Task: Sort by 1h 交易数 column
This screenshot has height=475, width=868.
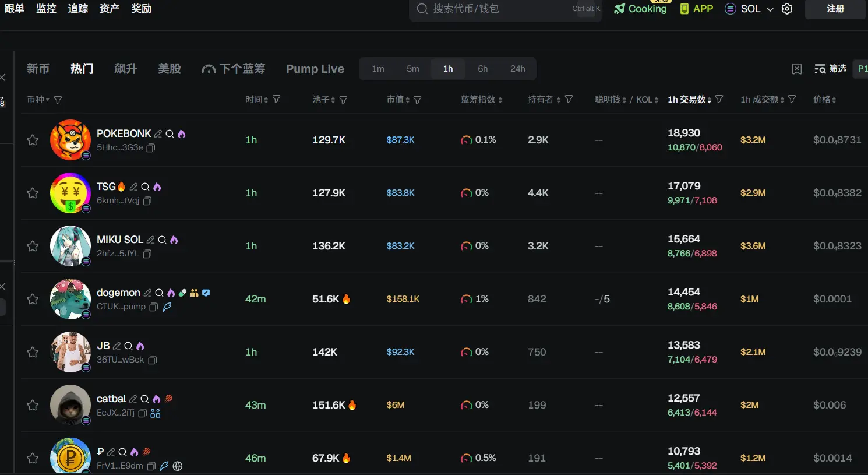Action: tap(689, 100)
